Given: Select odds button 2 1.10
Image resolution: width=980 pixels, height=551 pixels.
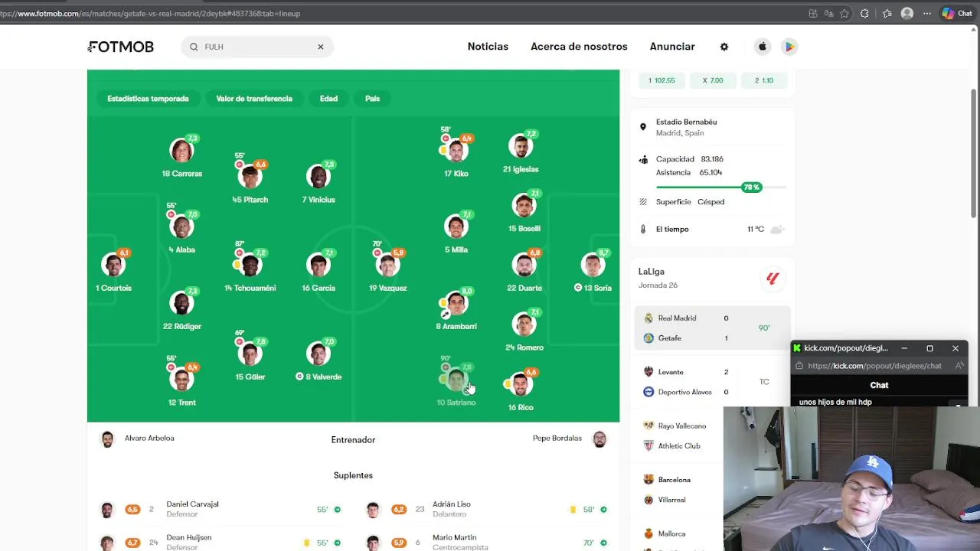Looking at the screenshot, I should click(764, 80).
